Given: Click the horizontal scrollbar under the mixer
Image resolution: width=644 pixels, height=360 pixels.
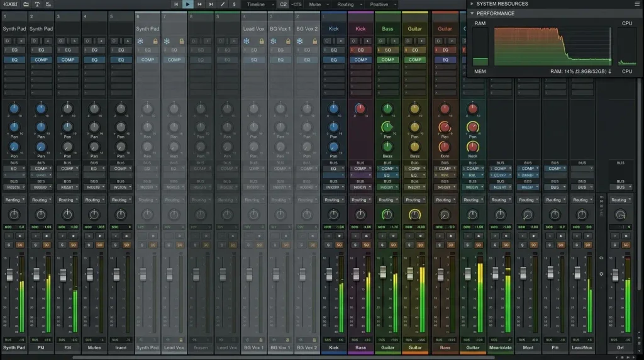Looking at the screenshot, I should [x=284, y=357].
